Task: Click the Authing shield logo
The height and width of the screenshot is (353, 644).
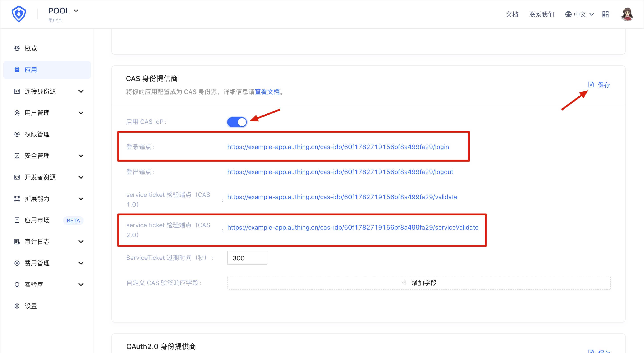Action: coord(19,14)
